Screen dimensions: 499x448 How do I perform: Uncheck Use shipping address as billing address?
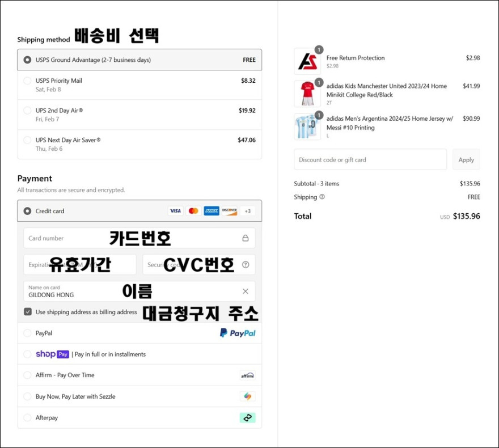[28, 312]
